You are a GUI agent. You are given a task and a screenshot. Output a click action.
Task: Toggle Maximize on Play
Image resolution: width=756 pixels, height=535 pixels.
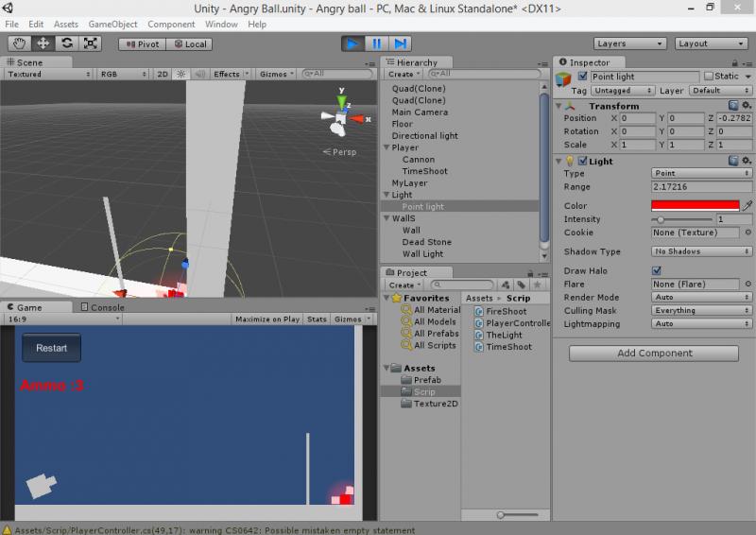click(267, 319)
